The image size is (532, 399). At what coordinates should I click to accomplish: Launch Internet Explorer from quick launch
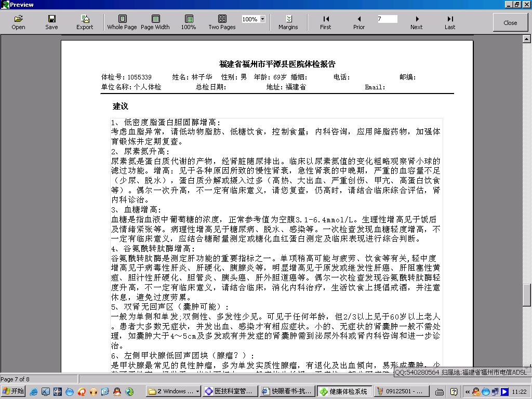[34, 392]
